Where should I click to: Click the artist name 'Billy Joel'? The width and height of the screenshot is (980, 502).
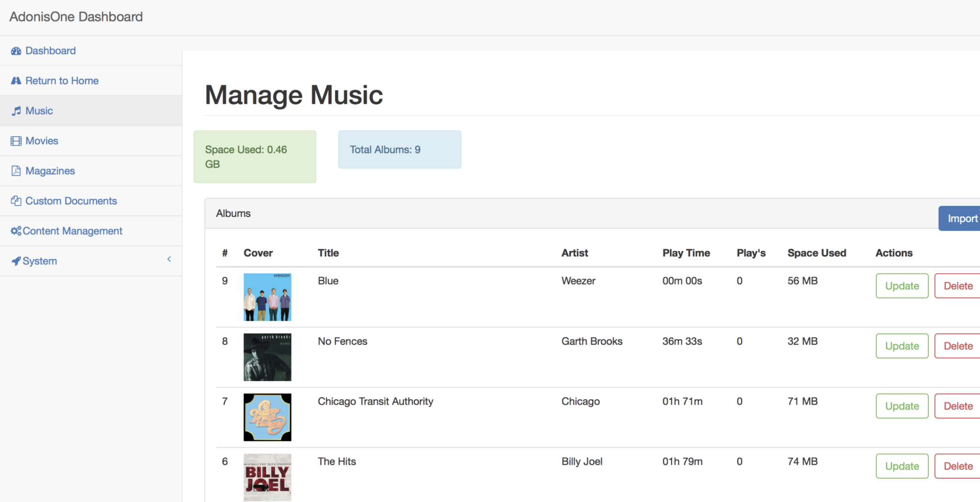(582, 461)
